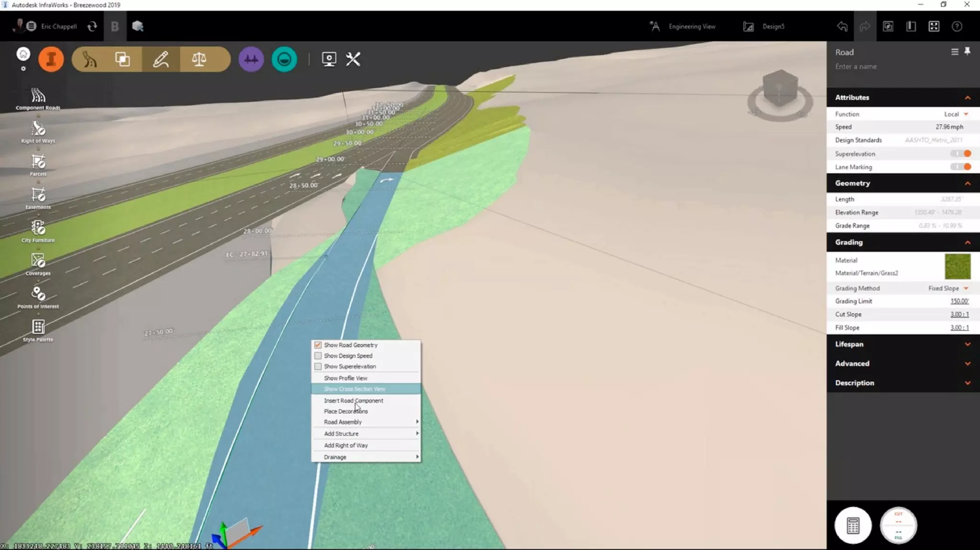Screen dimensions: 980x550
Task: Toggle the Lane Marking switch
Action: 961,167
